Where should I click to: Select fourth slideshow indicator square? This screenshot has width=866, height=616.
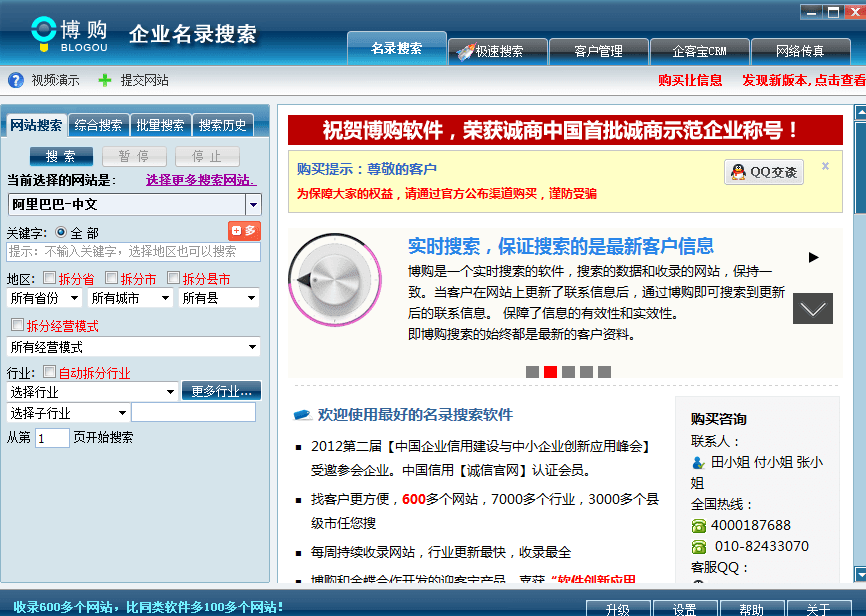pyautogui.click(x=586, y=372)
